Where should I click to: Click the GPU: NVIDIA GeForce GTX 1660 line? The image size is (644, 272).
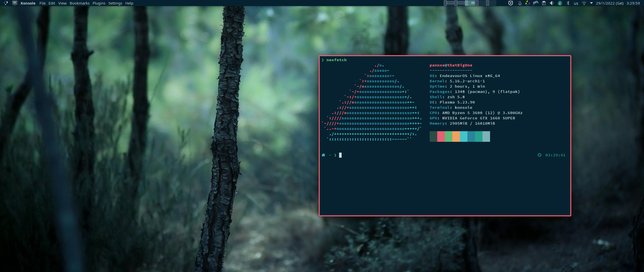tap(472, 118)
